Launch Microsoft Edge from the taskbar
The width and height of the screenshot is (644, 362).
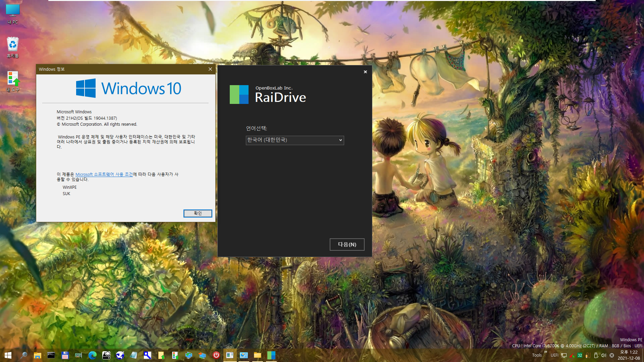tap(92, 355)
